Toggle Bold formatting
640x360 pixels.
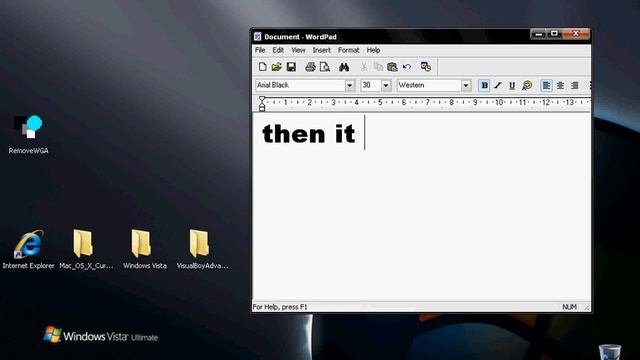click(484, 85)
